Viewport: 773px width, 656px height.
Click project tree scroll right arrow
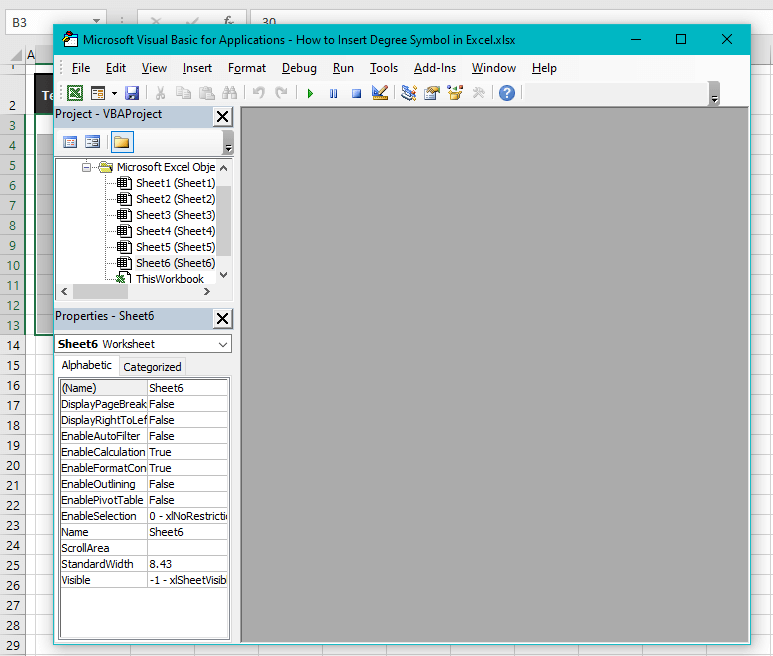point(207,292)
